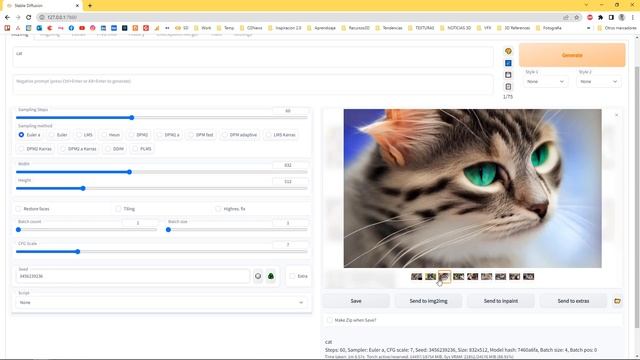Image resolution: width=640 pixels, height=360 pixels.
Task: Click the save style icon beside the prompt
Action: [508, 75]
